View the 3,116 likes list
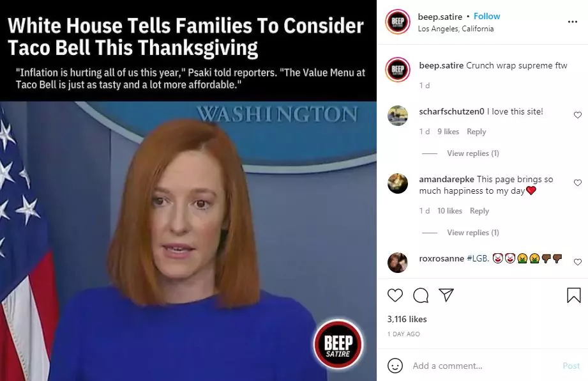 (x=407, y=319)
